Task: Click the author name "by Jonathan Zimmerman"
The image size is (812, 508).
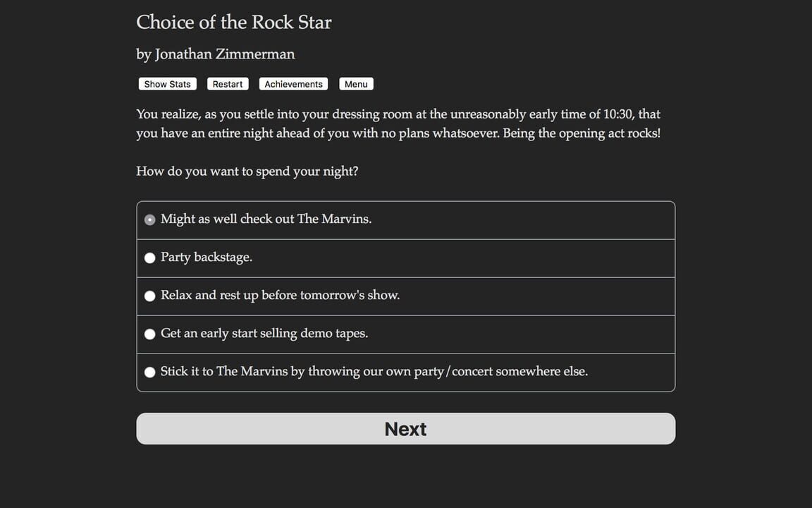Action: pyautogui.click(x=215, y=54)
